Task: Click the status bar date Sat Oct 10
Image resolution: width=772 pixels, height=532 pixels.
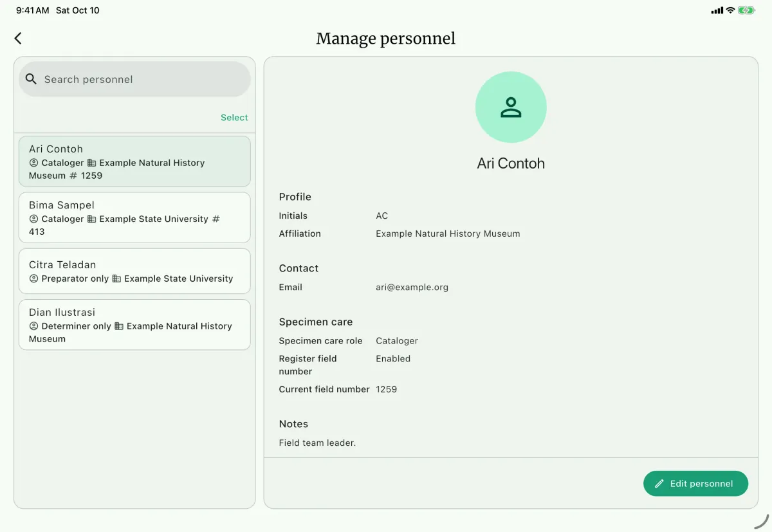Action: click(x=78, y=10)
